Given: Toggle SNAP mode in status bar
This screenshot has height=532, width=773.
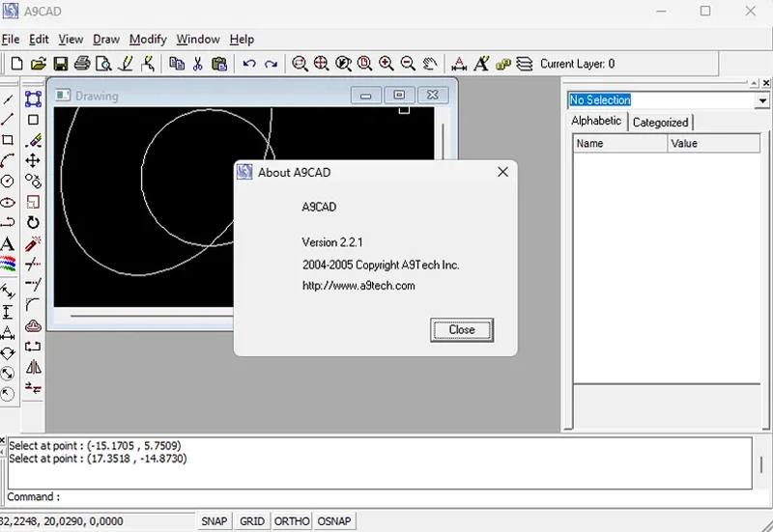Looking at the screenshot, I should click(214, 521).
